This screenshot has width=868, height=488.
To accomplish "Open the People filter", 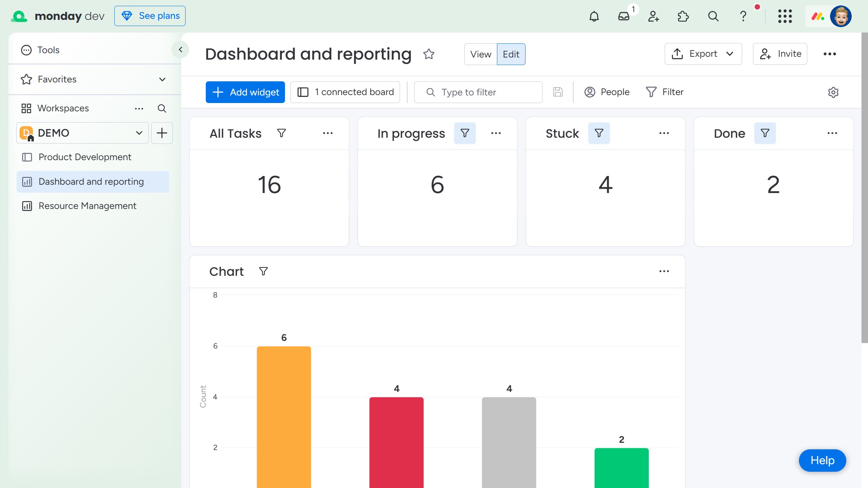I will point(607,92).
